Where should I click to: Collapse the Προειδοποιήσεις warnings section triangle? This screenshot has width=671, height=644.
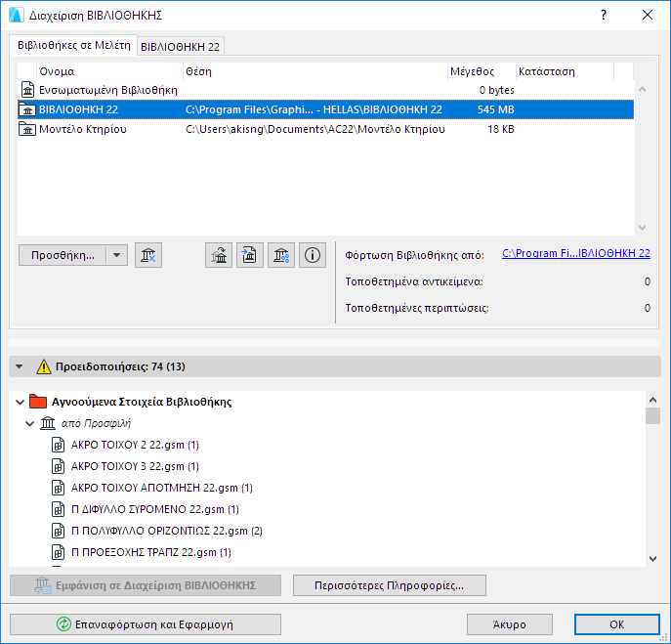(x=19, y=366)
